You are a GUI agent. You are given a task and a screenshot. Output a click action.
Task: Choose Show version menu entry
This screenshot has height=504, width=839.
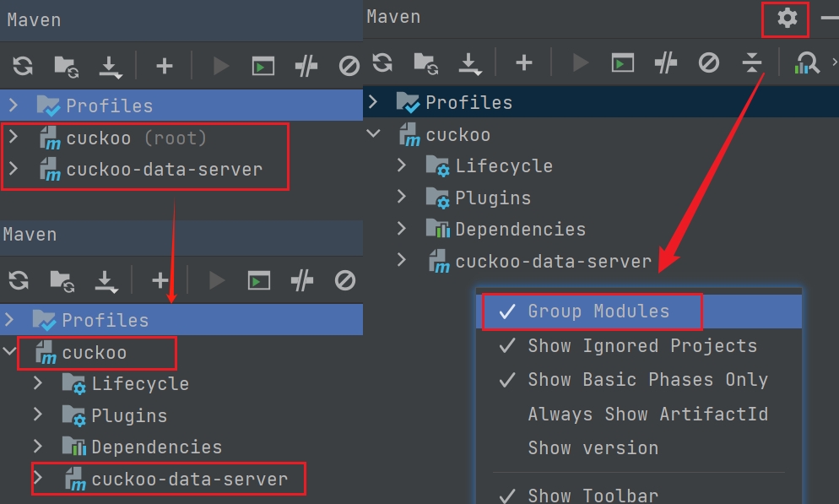(x=639, y=447)
